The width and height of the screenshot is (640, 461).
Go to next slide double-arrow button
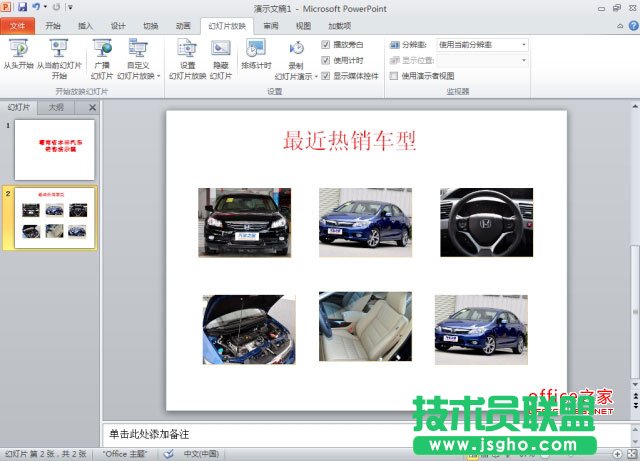pyautogui.click(x=635, y=405)
